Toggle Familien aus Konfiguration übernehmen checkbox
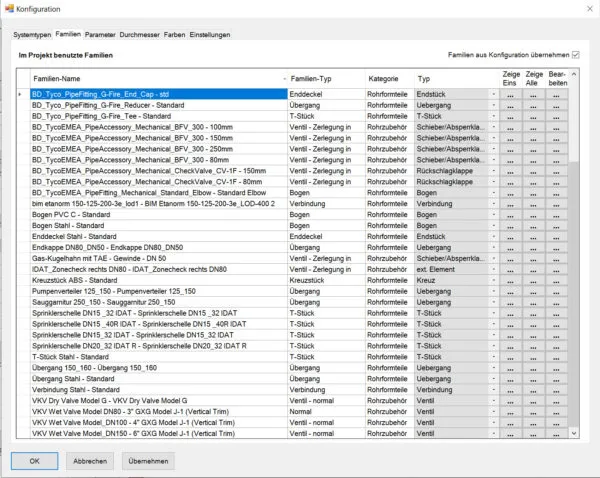The width and height of the screenshot is (600, 478). pyautogui.click(x=576, y=55)
